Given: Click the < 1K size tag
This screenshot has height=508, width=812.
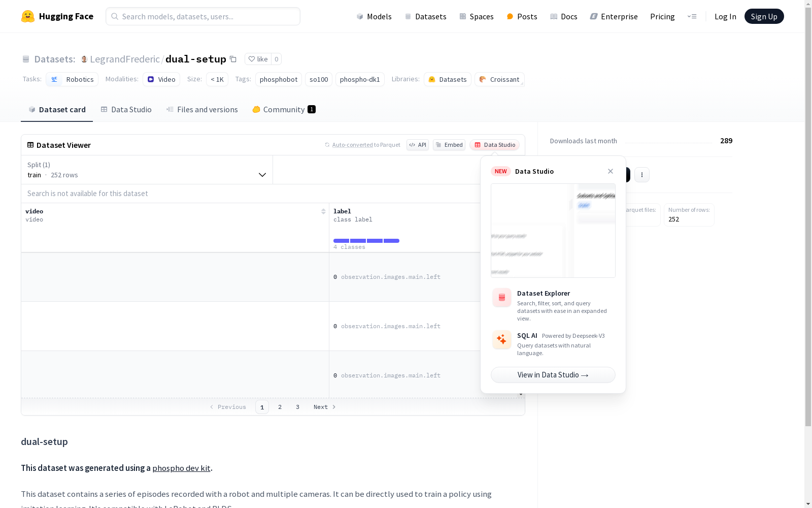Looking at the screenshot, I should point(217,79).
